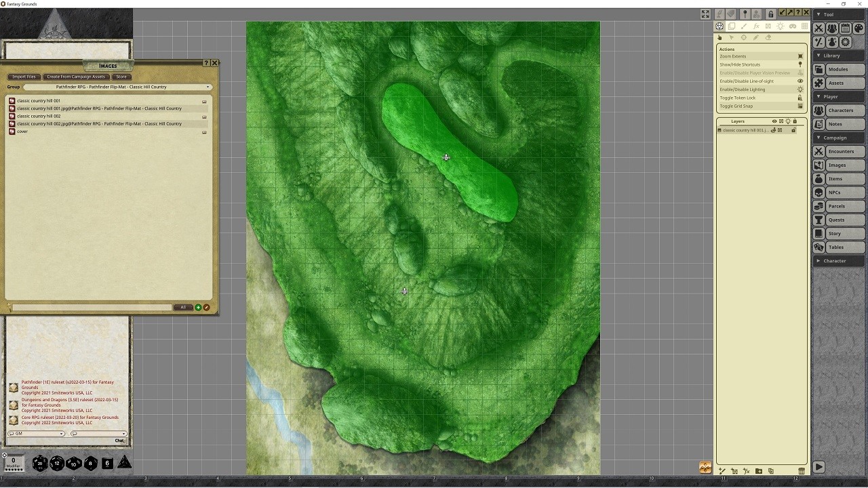Click Create From Campaign Assets button

(76, 77)
